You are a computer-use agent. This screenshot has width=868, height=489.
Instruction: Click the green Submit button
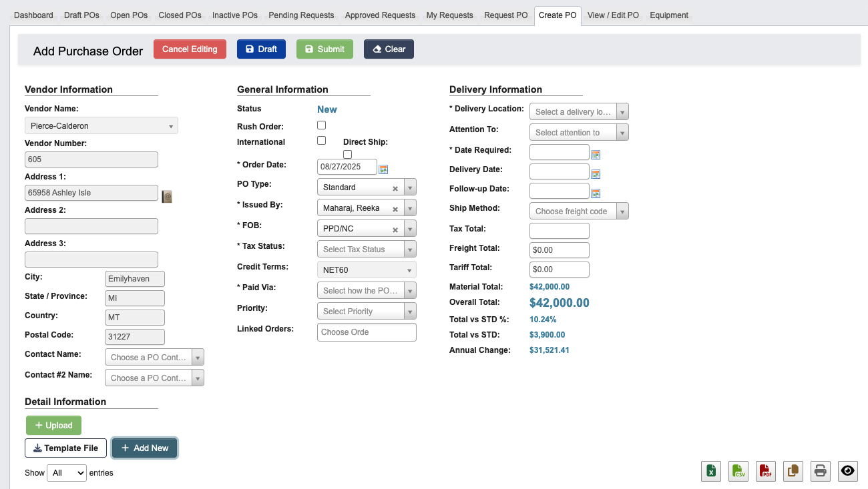point(324,49)
